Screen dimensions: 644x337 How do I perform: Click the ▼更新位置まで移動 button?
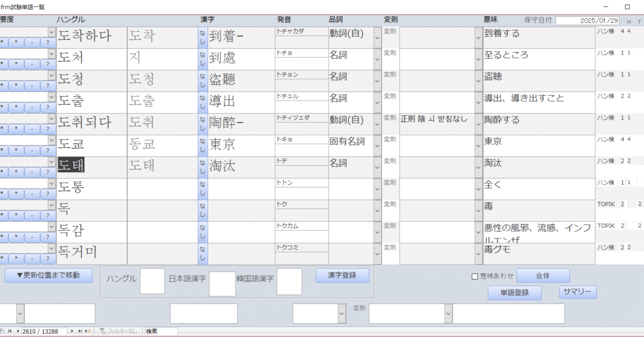[x=48, y=275]
